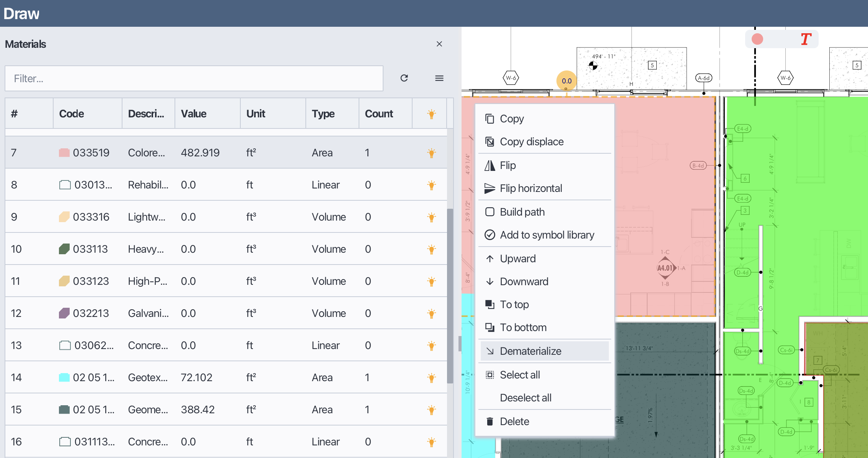Image resolution: width=868 pixels, height=458 pixels.
Task: Choose Select all from context menu
Action: point(520,375)
